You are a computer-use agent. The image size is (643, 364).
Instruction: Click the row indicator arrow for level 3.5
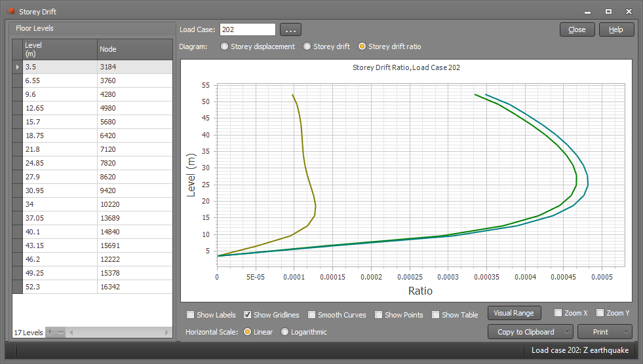[17, 67]
